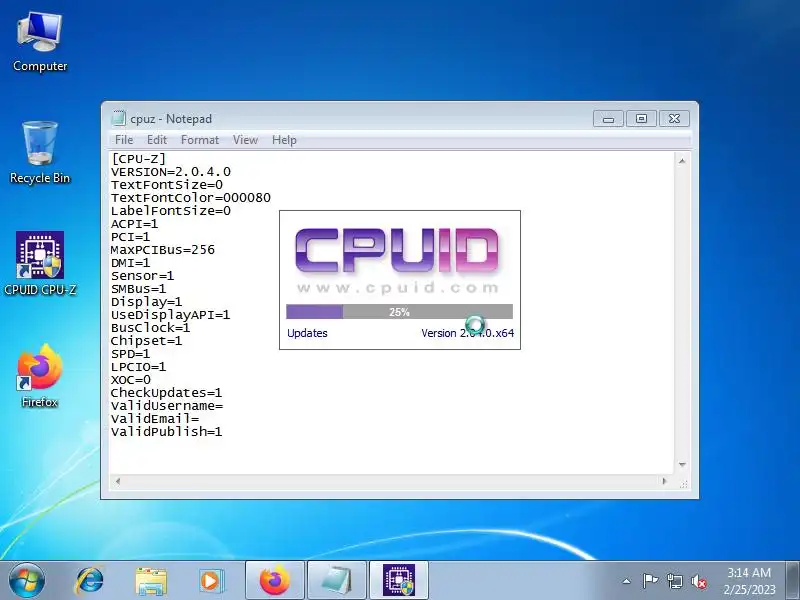Open the Format menu in Notepad
The height and width of the screenshot is (600, 800).
click(199, 140)
